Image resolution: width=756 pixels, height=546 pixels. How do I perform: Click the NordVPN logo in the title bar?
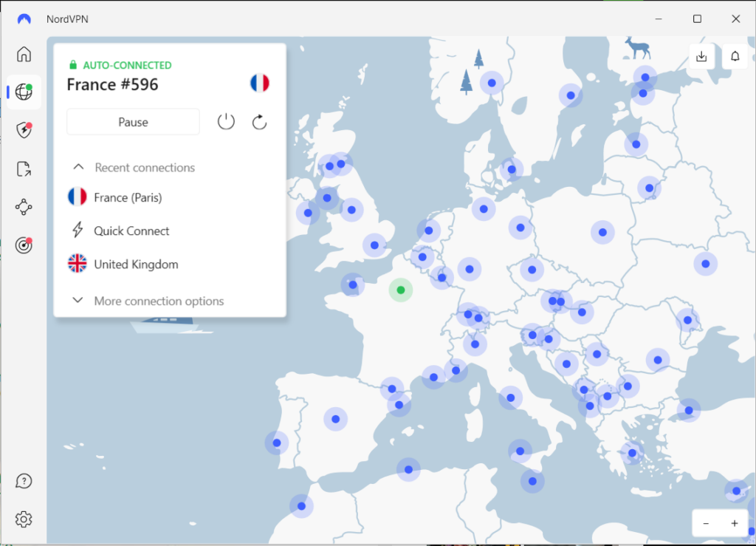[24, 19]
